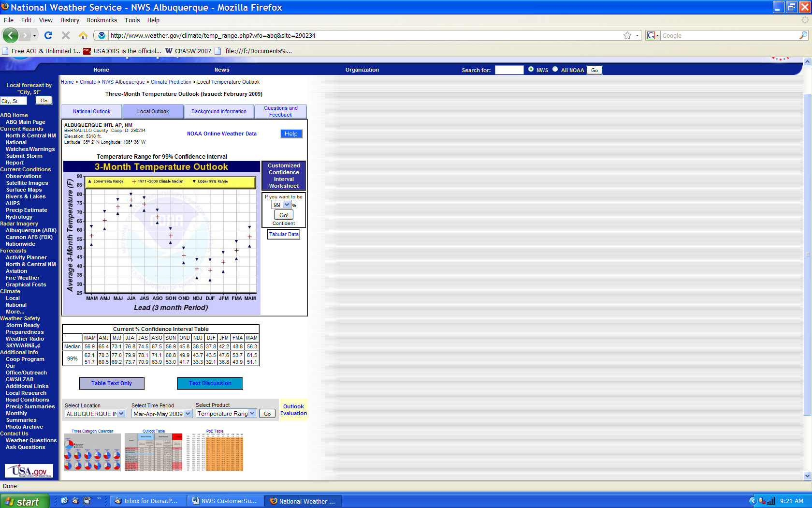Open NOAA Online Weather Data link
Image resolution: width=812 pixels, height=508 pixels.
pos(222,134)
